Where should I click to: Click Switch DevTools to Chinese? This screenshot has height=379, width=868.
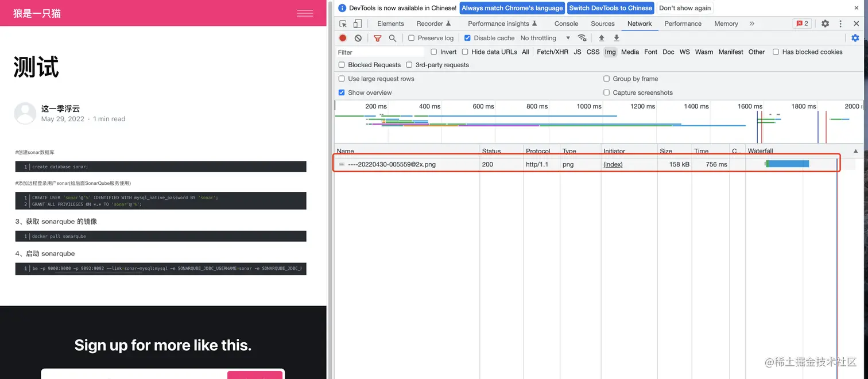coord(610,8)
